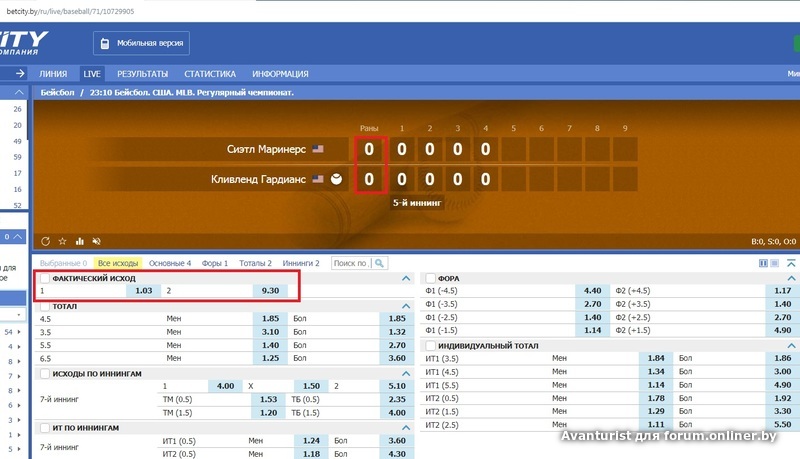The width and height of the screenshot is (800, 459).
Task: Collapse the ФАКТИЧЕСКИЙ ИСХОД section
Action: tap(406, 278)
